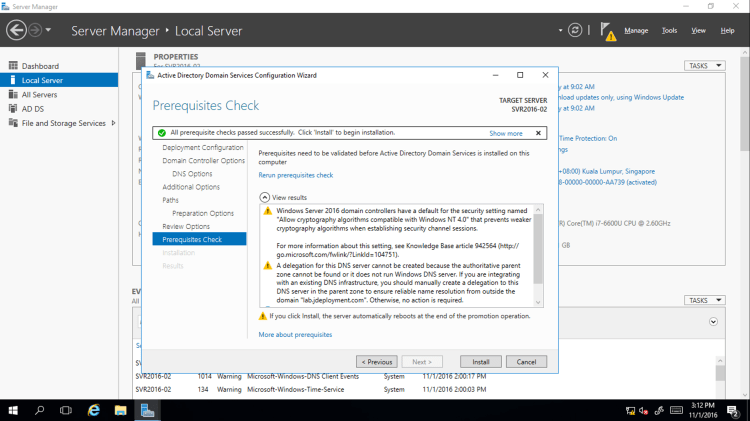Click the Previous button
This screenshot has width=750, height=421.
coord(377,361)
